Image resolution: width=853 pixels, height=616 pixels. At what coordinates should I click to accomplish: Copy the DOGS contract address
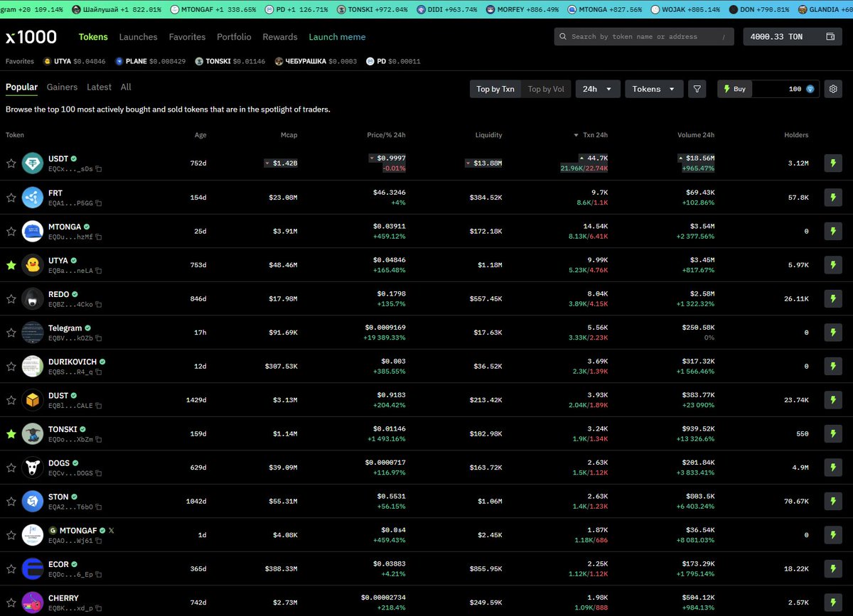pyautogui.click(x=99, y=473)
